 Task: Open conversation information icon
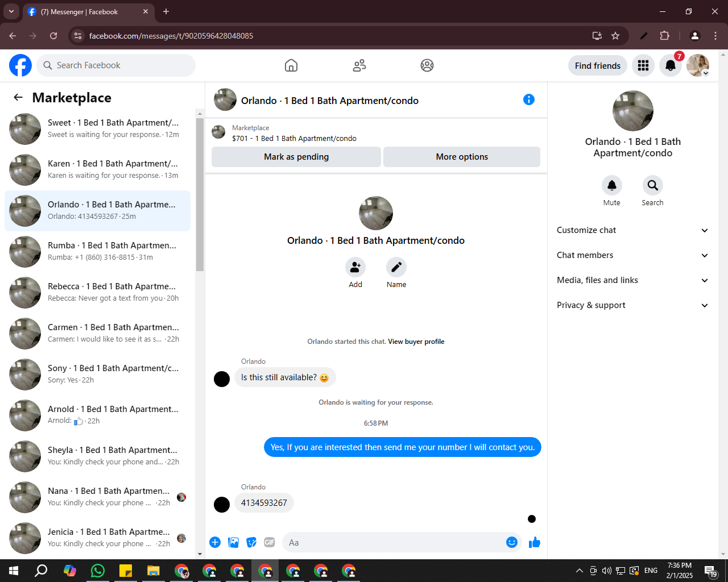click(529, 99)
